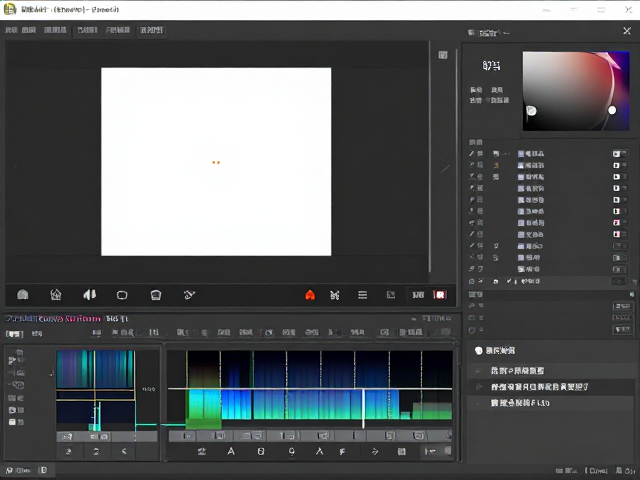Viewport: 640px width, 480px height.
Task: Click the overview thumbnail left of the timeline
Action: coord(96,390)
